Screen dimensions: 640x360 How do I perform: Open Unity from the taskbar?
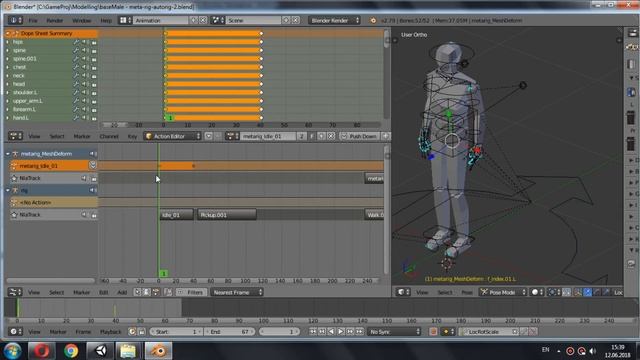(x=100, y=351)
